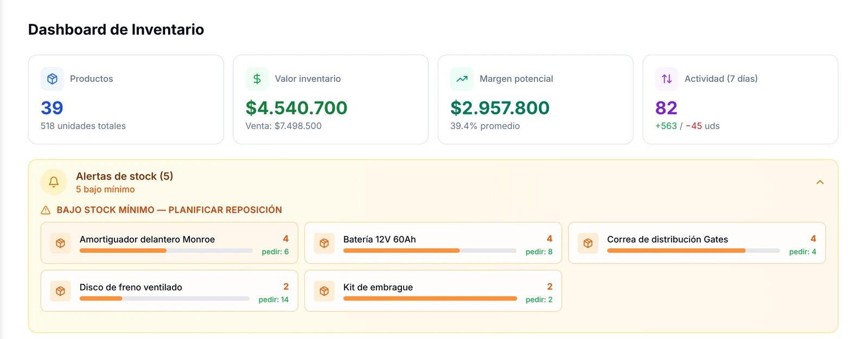Screen dimensions: 868x339
Task: Click the Correa de distribución Gates stock bar
Action: 693,251
